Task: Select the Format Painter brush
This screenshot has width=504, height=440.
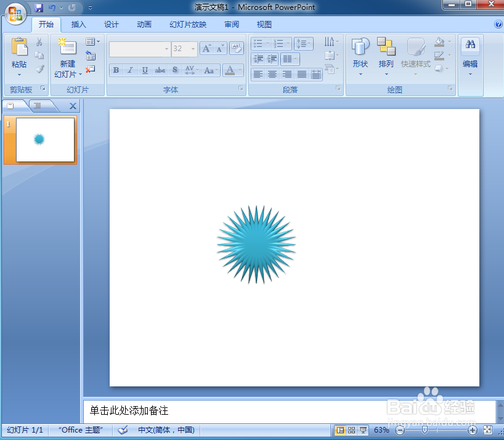Action: (x=40, y=69)
